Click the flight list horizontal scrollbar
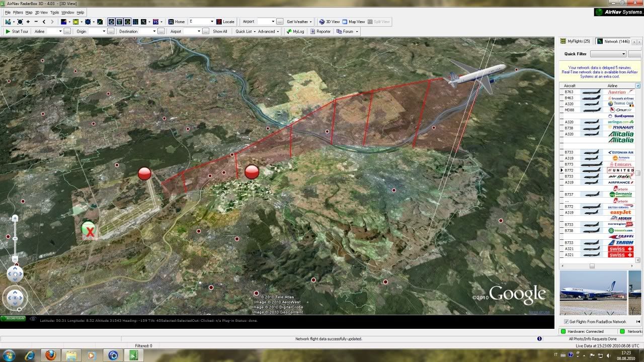 pyautogui.click(x=598, y=266)
